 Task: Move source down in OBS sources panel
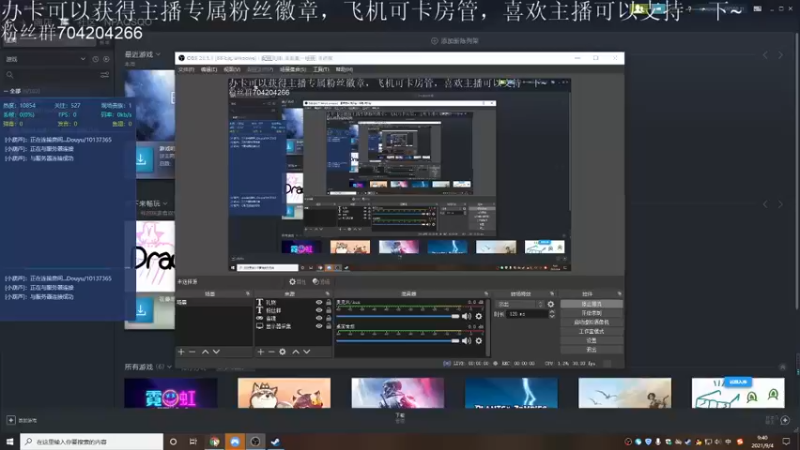307,352
